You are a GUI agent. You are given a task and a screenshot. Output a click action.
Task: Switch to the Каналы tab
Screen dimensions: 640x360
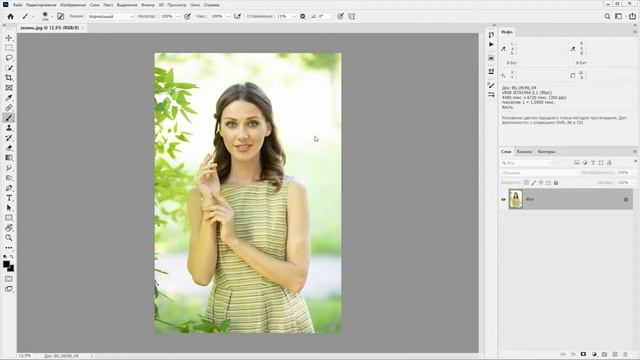pyautogui.click(x=524, y=151)
